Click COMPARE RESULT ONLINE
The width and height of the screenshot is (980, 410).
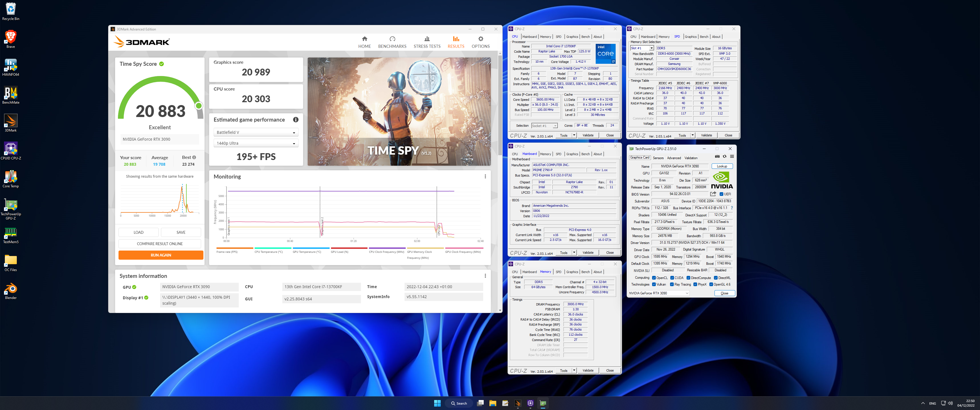point(160,244)
